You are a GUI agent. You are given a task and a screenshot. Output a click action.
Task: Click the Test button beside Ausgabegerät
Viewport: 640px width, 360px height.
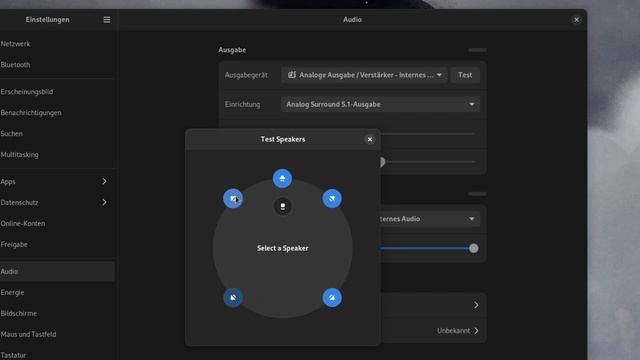click(x=465, y=75)
